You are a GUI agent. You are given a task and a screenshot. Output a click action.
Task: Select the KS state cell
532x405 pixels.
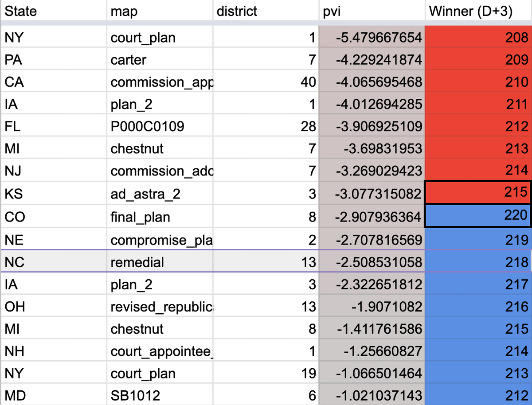(x=53, y=194)
